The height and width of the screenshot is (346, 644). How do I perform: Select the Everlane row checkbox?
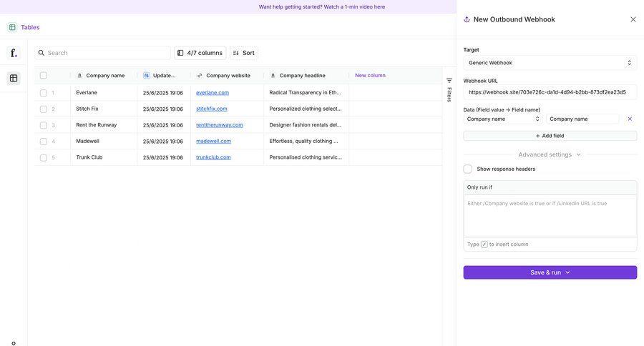(x=44, y=93)
